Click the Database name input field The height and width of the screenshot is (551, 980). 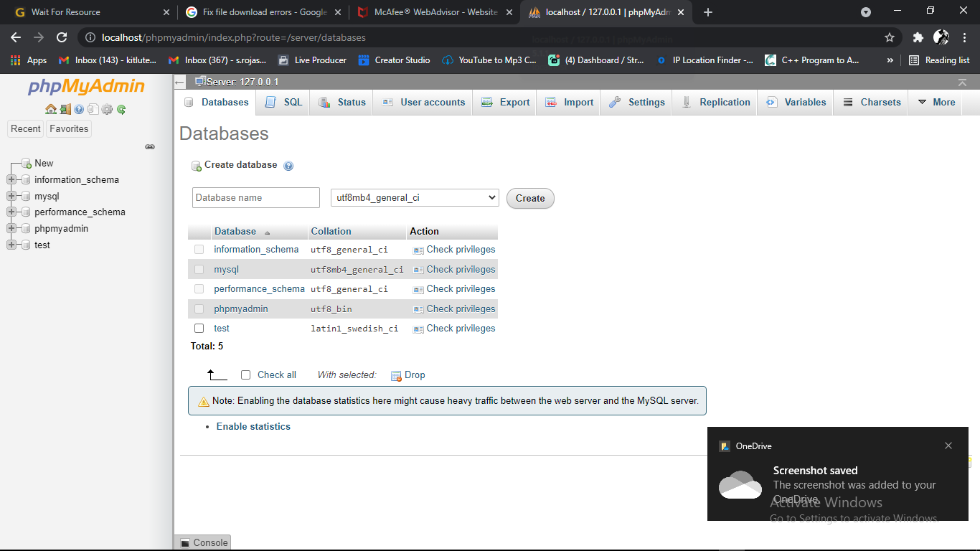click(256, 198)
